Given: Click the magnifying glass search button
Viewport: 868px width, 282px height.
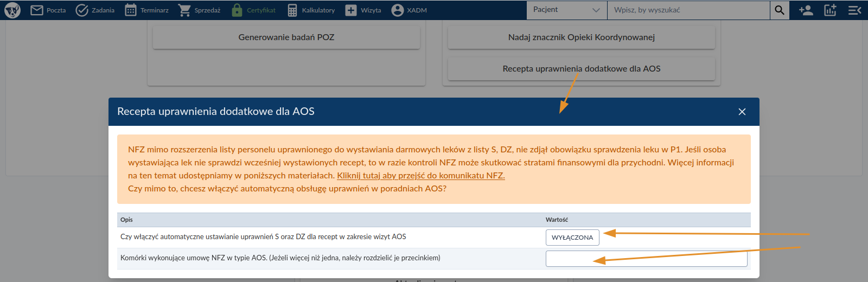Looking at the screenshot, I should [780, 10].
